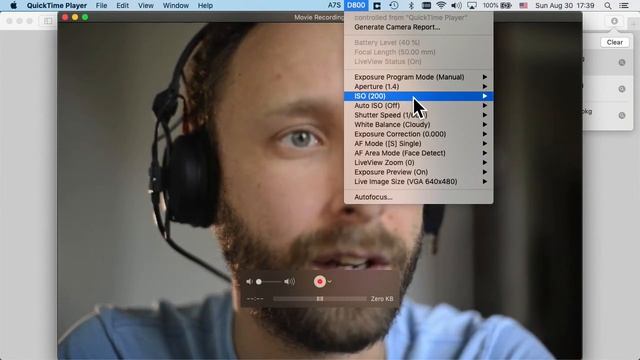This screenshot has width=640, height=360.
Task: Click the Movie Recording window title
Action: click(x=319, y=17)
